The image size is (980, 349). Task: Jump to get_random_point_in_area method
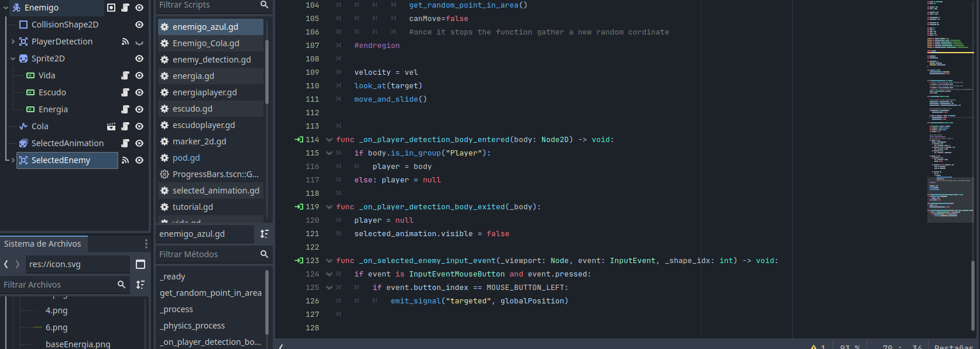tap(211, 293)
